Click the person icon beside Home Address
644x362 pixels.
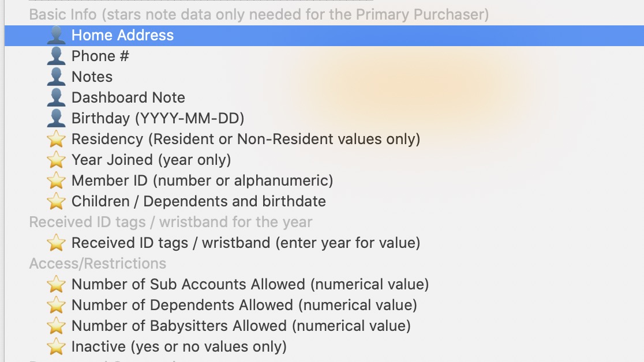(56, 35)
